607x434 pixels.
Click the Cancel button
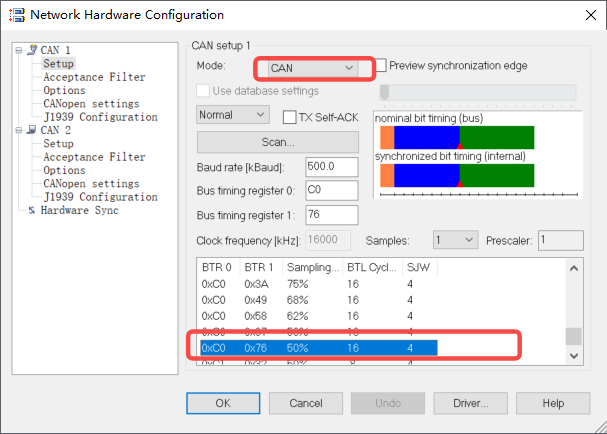[306, 403]
